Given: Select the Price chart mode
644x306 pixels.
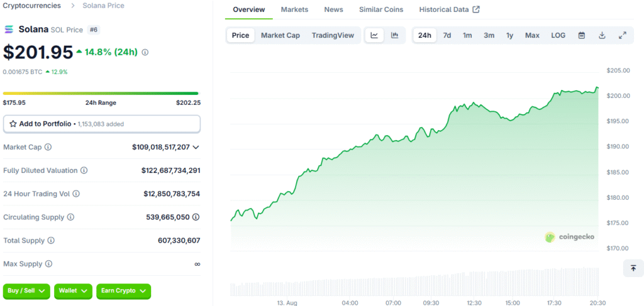Looking at the screenshot, I should pyautogui.click(x=240, y=35).
